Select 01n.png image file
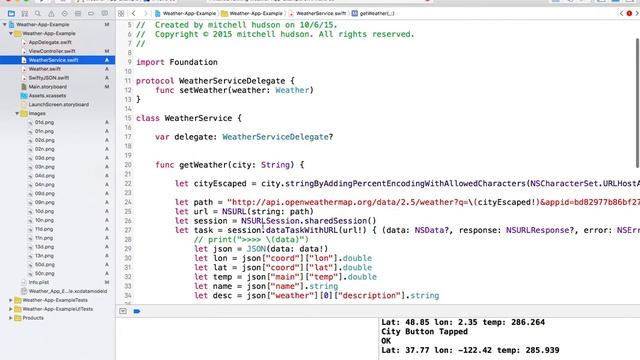 point(44,131)
